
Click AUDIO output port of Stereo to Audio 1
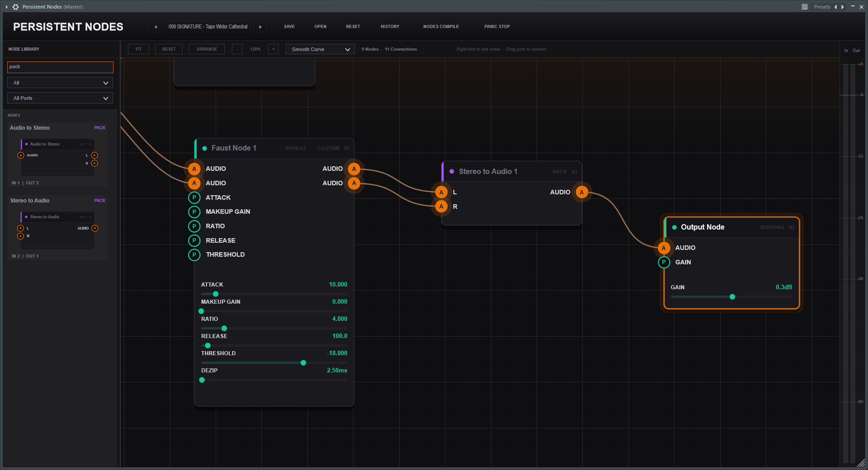click(582, 193)
